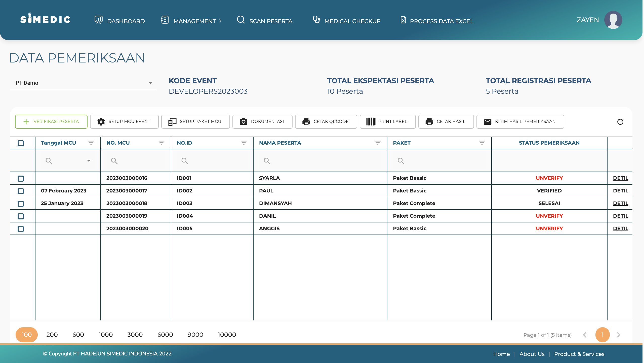Select the checkbox for the DIMANSYAH row
Image resolution: width=644 pixels, height=363 pixels.
(x=21, y=204)
